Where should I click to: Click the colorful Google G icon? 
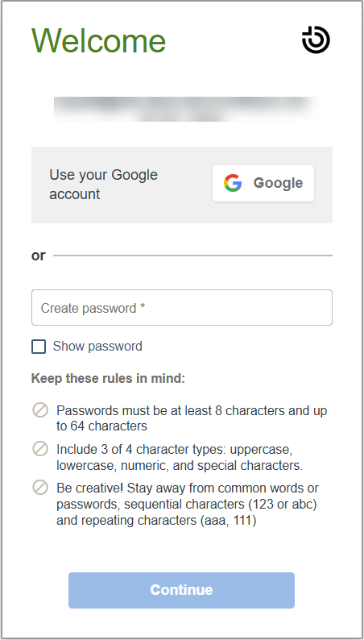click(233, 183)
